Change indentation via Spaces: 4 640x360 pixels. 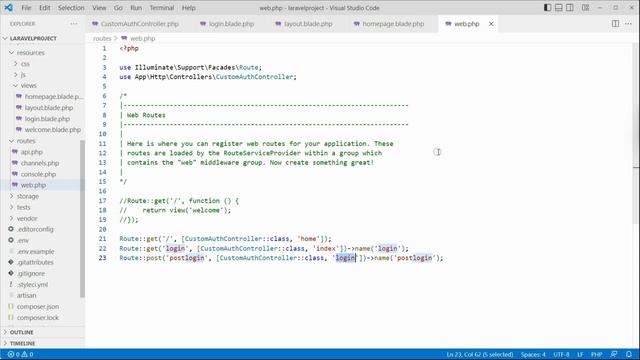(x=533, y=354)
